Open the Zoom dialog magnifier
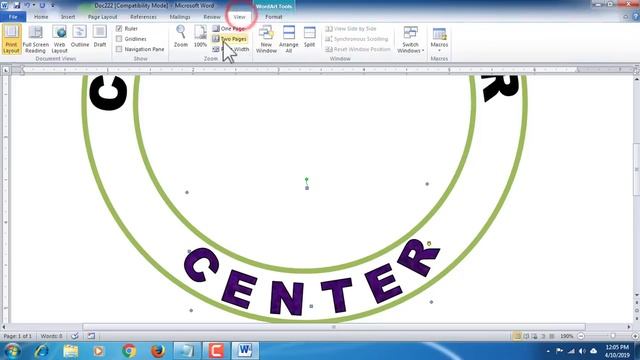 point(180,37)
